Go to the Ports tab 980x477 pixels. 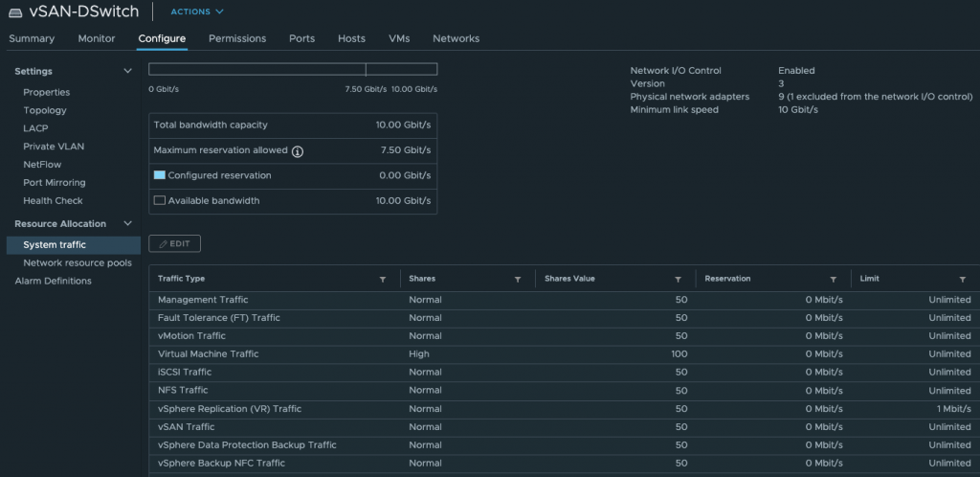(x=301, y=38)
